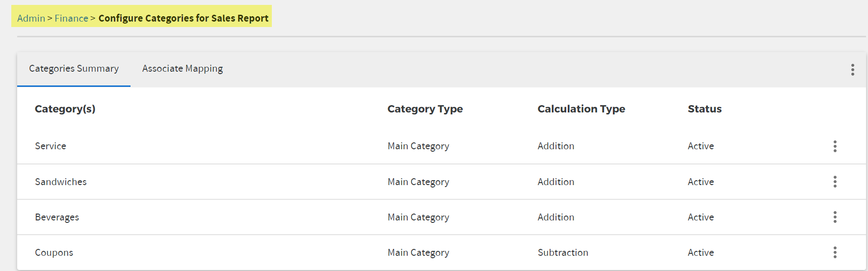Select the Service category name
The image size is (868, 271).
click(51, 146)
